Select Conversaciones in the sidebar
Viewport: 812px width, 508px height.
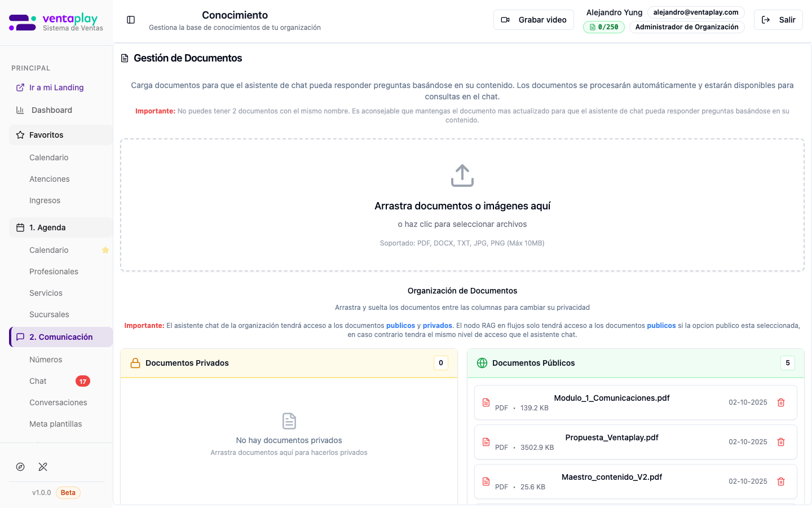(x=58, y=402)
